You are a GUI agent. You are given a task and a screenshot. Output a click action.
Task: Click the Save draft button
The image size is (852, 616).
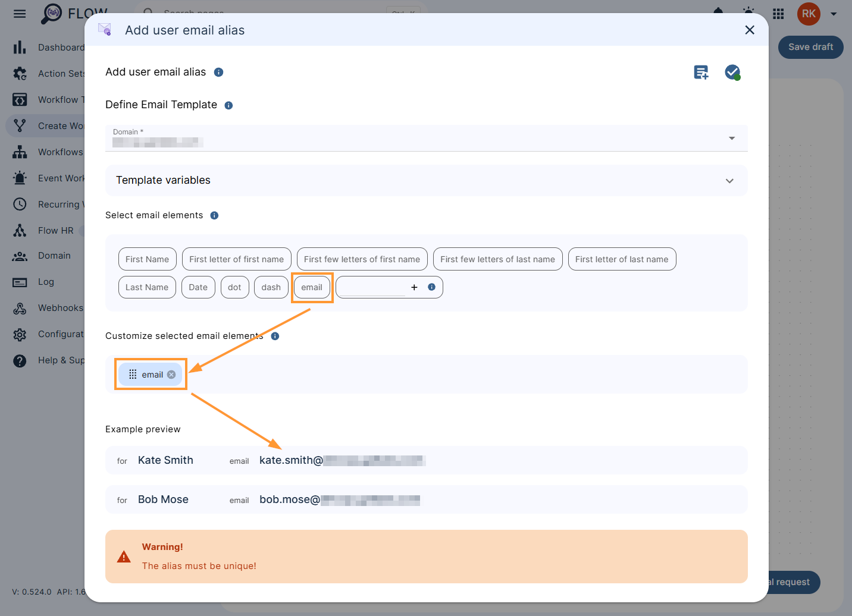coord(811,47)
